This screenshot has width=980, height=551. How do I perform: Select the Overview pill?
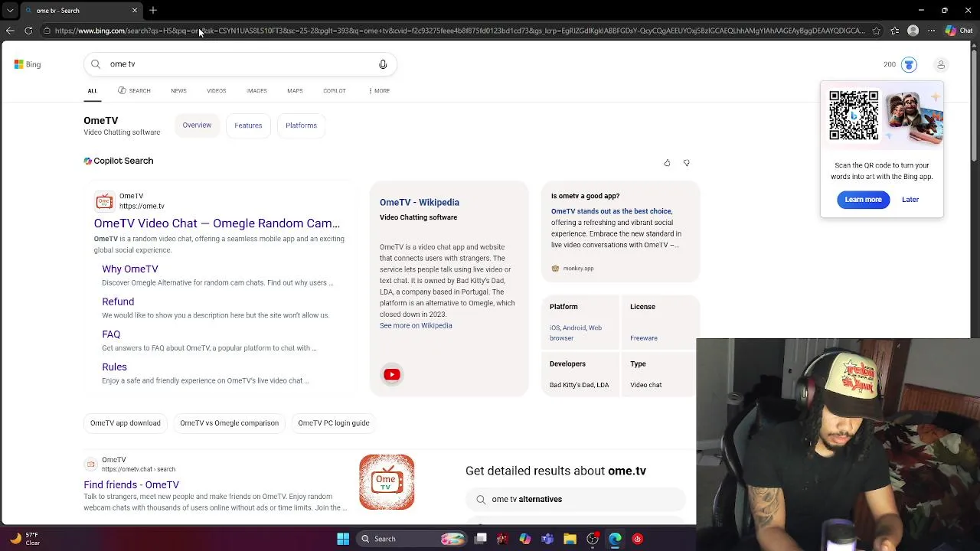(197, 125)
